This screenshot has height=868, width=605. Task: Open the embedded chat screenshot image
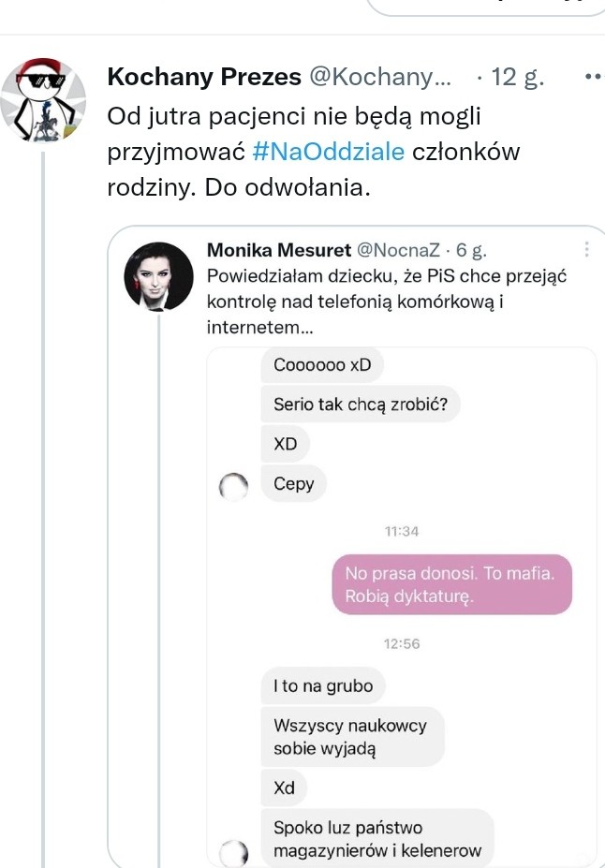click(x=402, y=608)
